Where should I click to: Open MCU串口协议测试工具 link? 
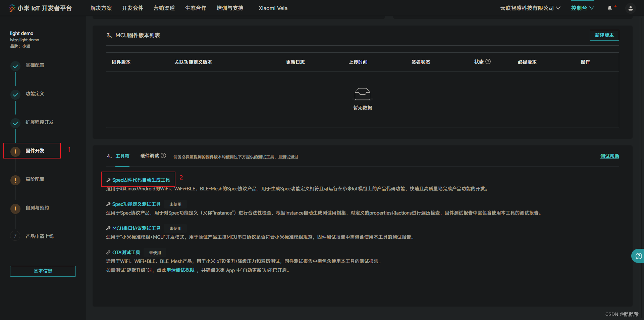137,228
